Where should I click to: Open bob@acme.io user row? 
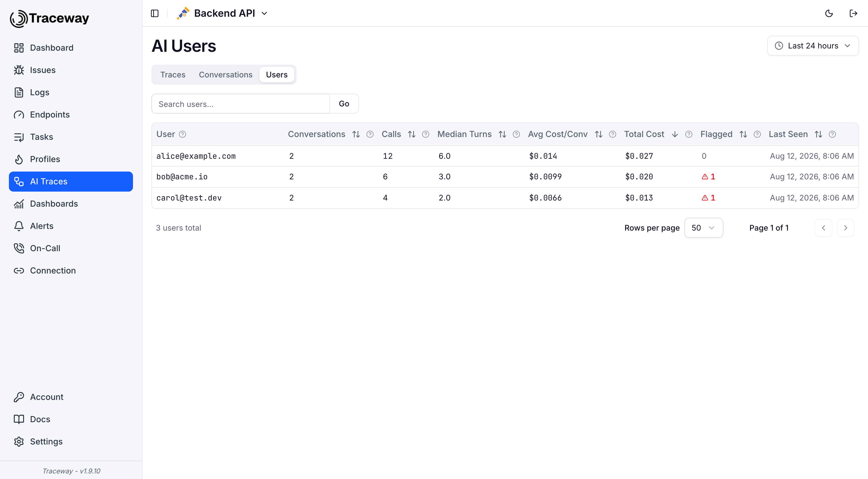pyautogui.click(x=505, y=177)
